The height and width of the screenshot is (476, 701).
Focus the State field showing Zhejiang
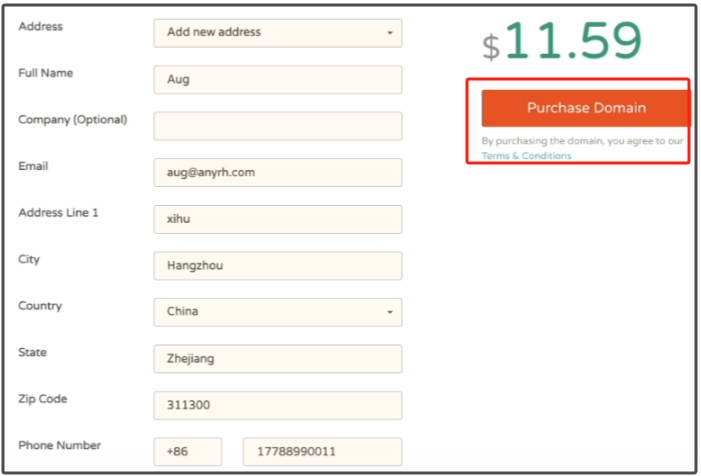click(x=277, y=358)
